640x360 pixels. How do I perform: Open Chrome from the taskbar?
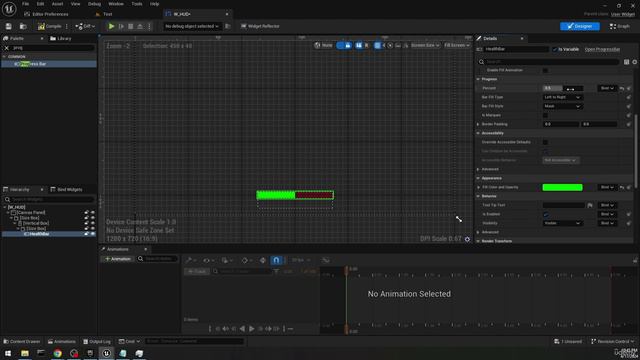click(57, 353)
